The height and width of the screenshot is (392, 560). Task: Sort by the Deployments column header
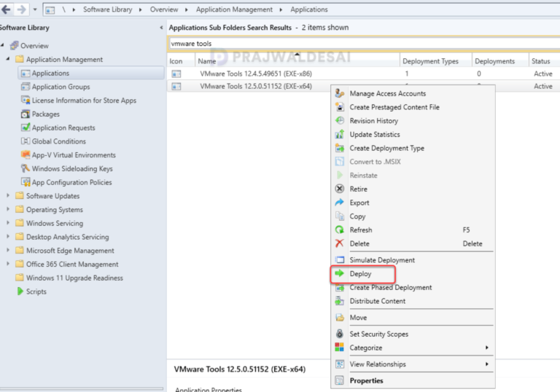click(x=500, y=61)
